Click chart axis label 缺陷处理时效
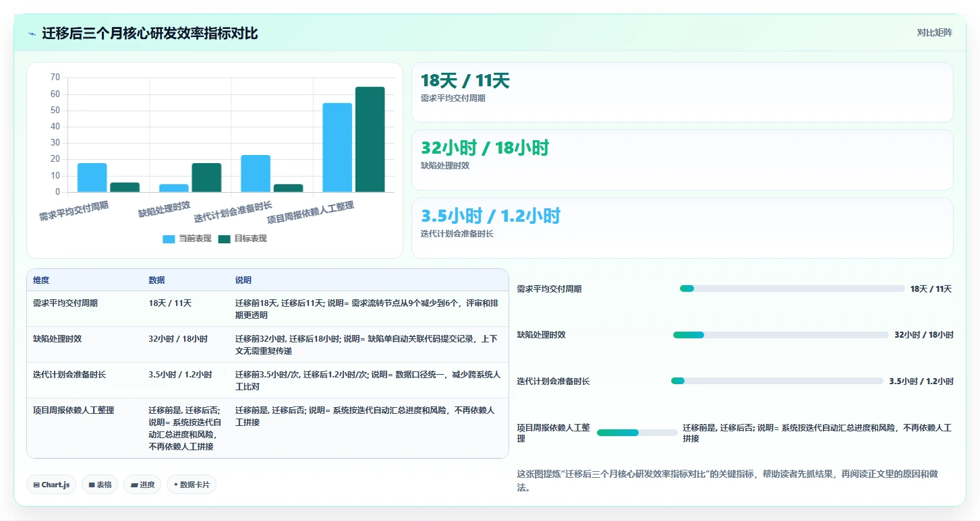Image resolution: width=980 pixels, height=521 pixels. [165, 209]
